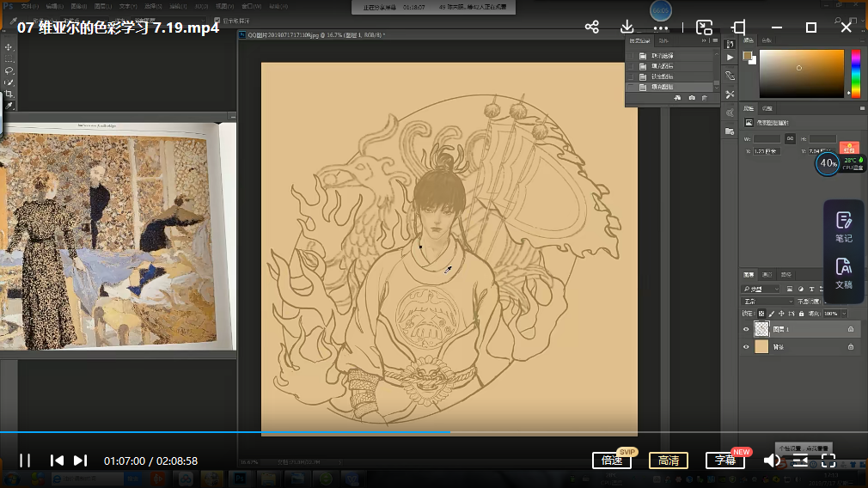
Task: Toggle the player pin-on-top icon
Action: click(x=738, y=27)
